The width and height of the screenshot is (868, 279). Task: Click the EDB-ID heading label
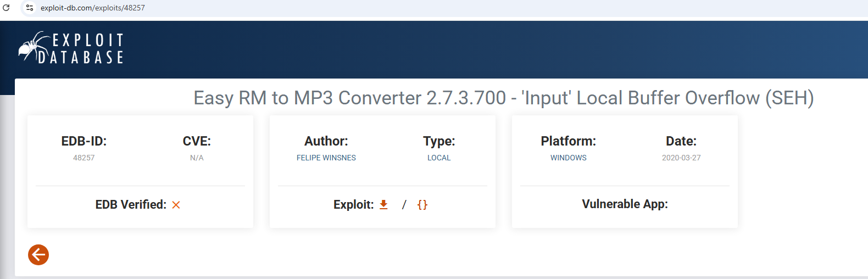tap(84, 141)
